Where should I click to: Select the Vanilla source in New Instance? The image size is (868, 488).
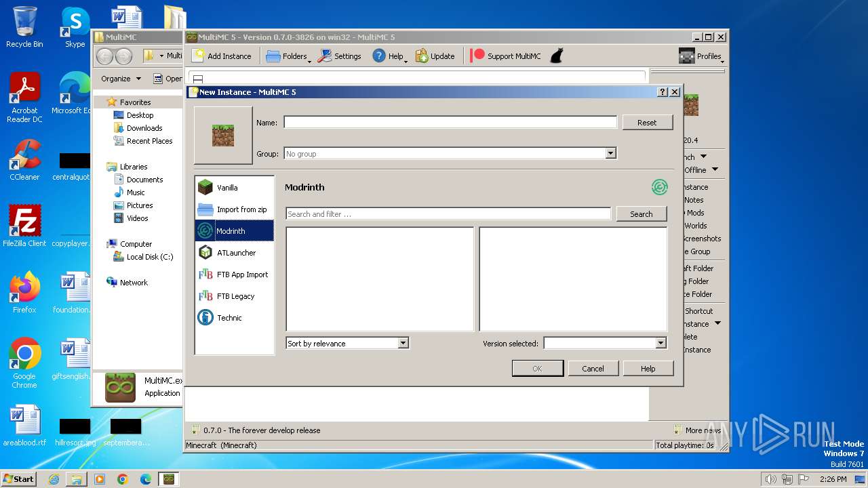(x=234, y=188)
